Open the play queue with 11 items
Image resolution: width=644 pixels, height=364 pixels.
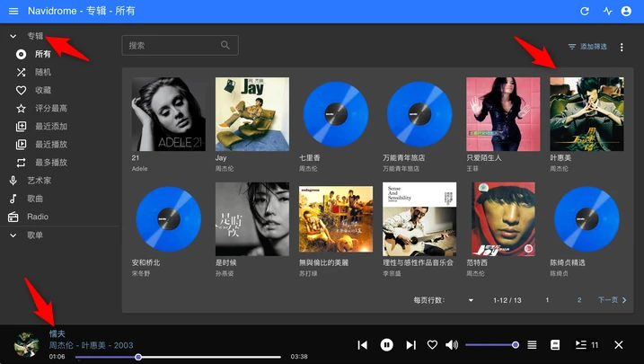pyautogui.click(x=587, y=345)
